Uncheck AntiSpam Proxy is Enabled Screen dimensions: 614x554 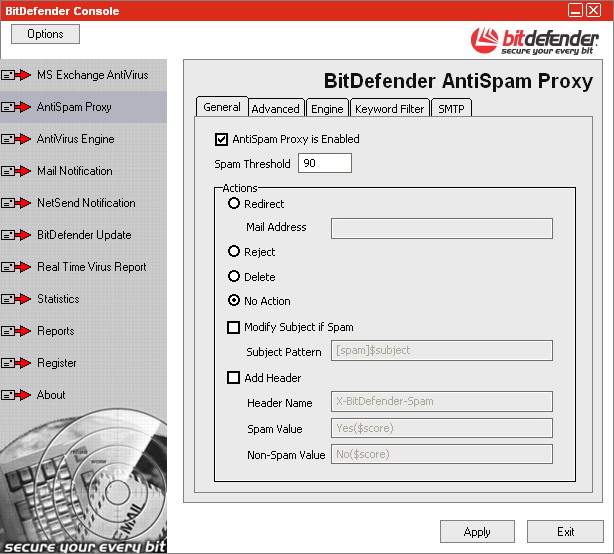pos(221,139)
